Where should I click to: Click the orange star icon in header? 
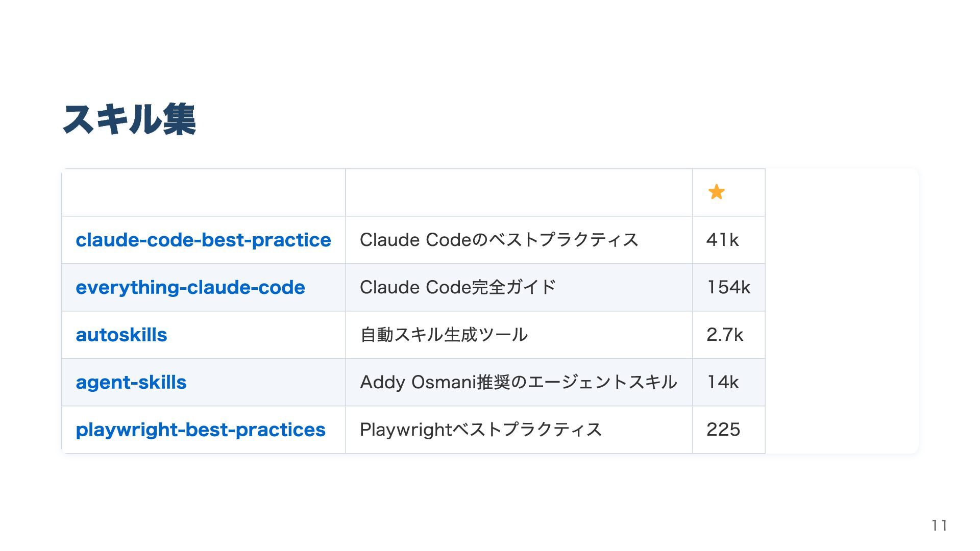point(716,192)
